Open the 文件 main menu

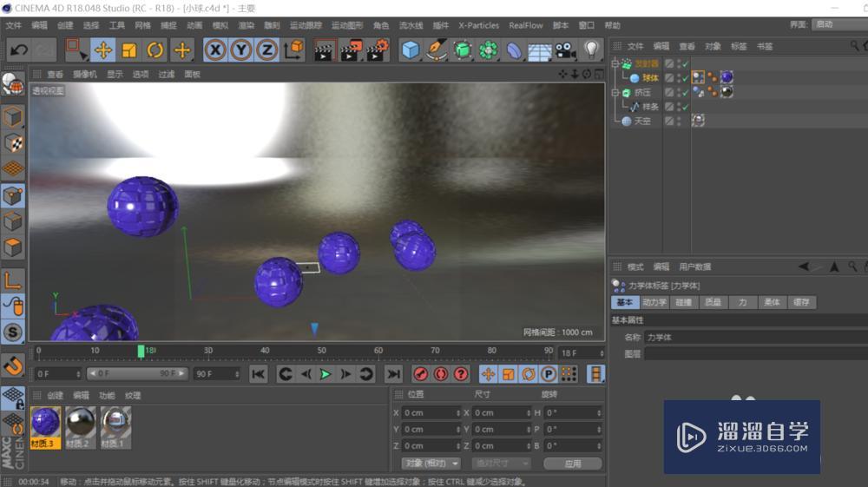(13, 25)
